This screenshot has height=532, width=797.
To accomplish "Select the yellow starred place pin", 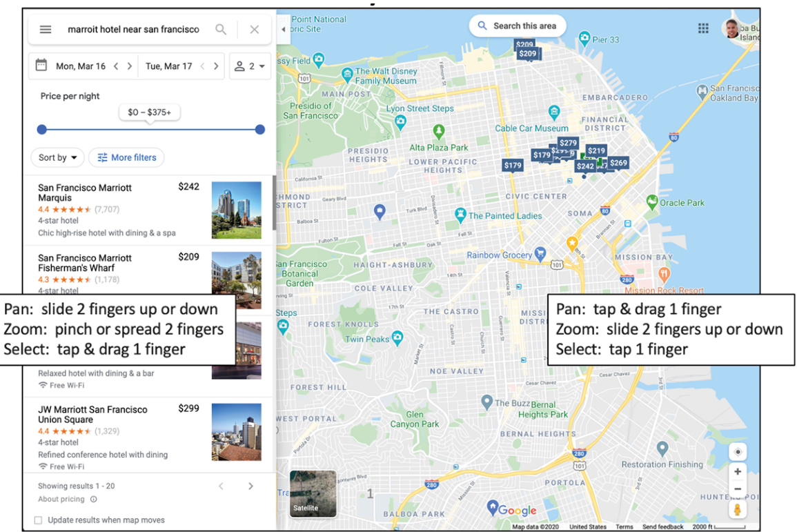I will click(x=572, y=244).
